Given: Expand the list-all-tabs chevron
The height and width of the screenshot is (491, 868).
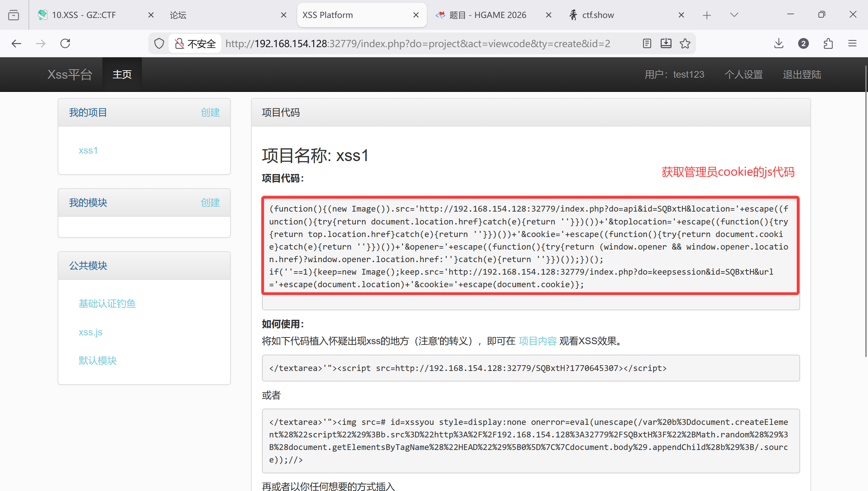Looking at the screenshot, I should click(x=734, y=15).
